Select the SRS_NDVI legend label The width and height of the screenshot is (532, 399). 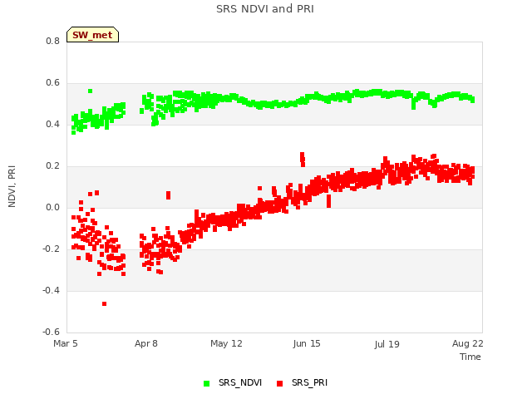tap(240, 382)
